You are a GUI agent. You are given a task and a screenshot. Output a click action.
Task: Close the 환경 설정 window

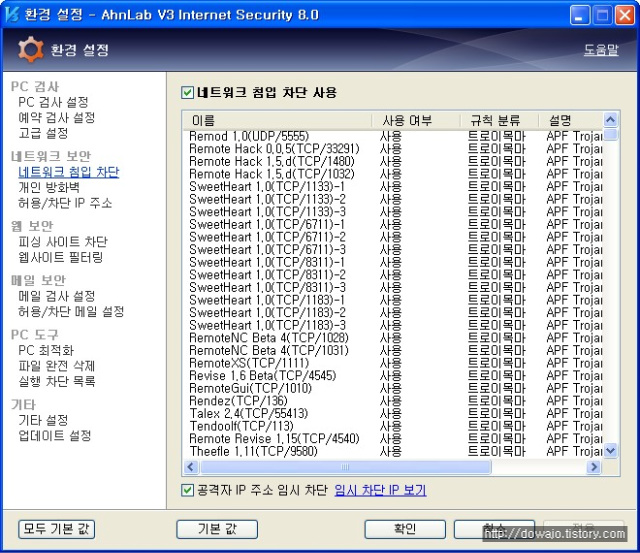[625, 16]
